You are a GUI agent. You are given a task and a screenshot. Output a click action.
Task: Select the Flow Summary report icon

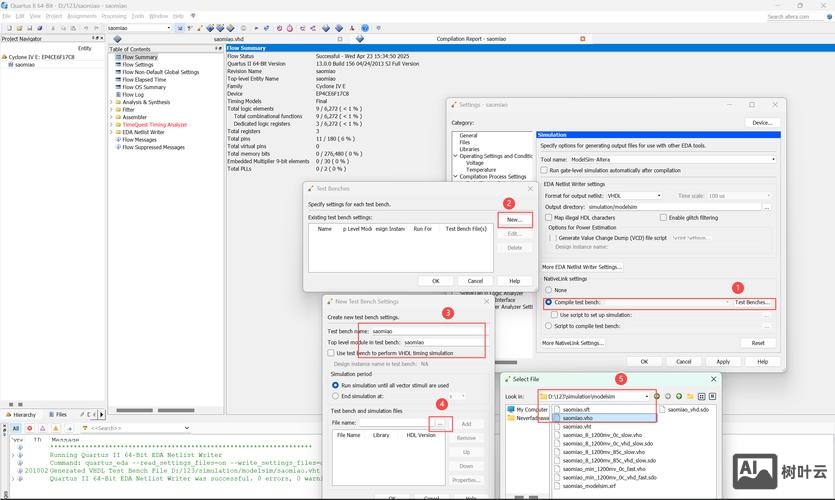116,57
